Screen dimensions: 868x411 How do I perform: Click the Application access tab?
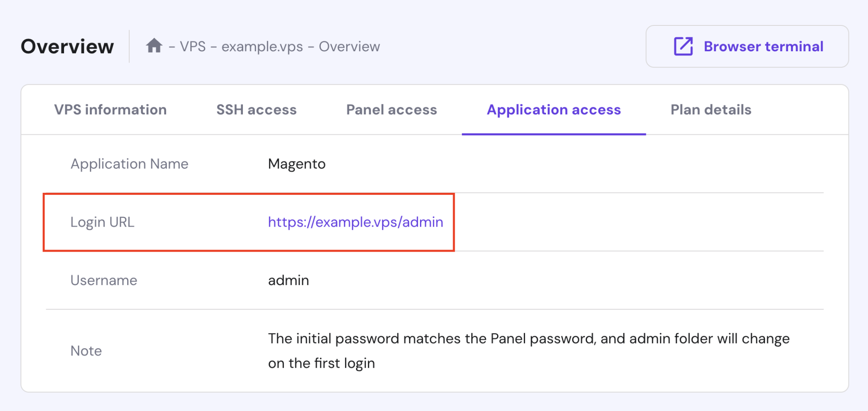coord(553,110)
